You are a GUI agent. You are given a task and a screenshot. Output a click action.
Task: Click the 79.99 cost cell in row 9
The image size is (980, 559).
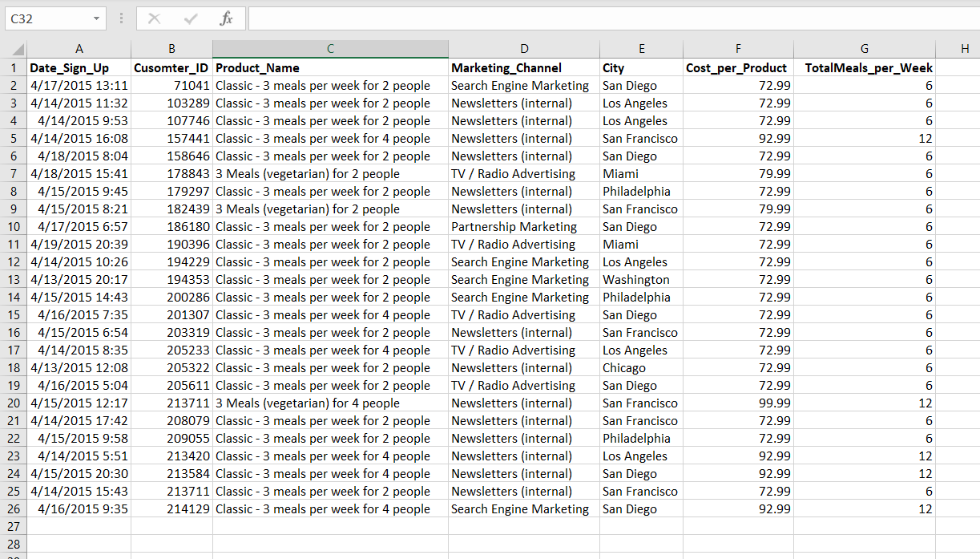click(738, 209)
